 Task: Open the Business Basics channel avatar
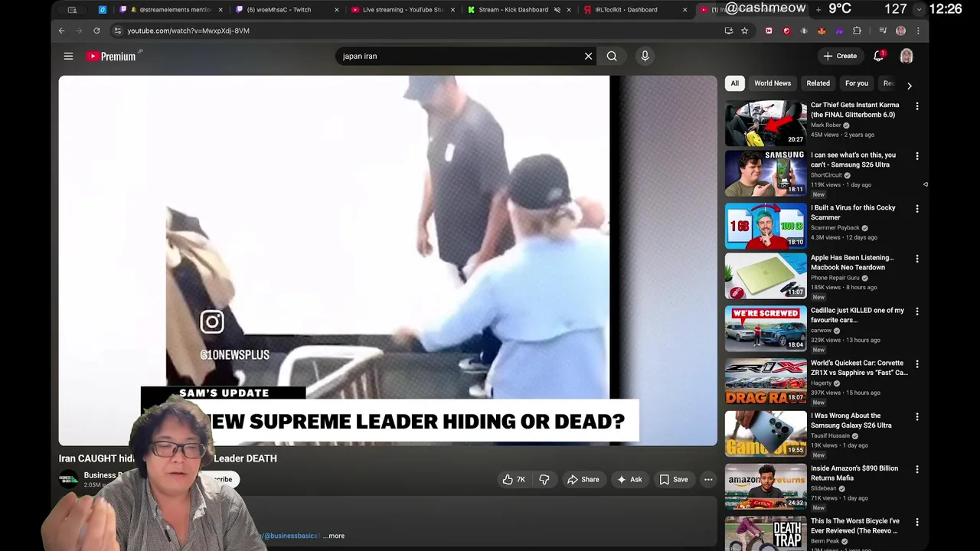coord(69,479)
